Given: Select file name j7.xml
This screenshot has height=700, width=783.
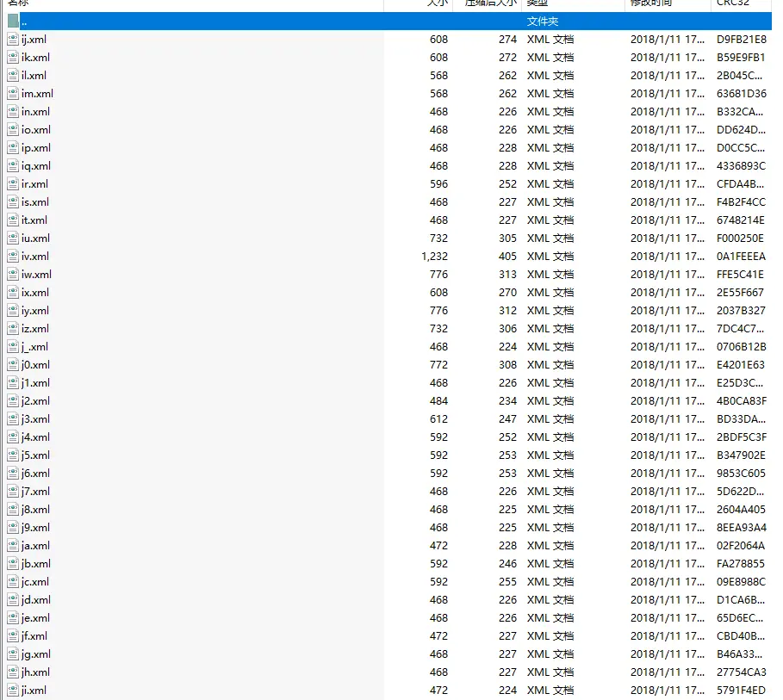Looking at the screenshot, I should click(35, 492).
